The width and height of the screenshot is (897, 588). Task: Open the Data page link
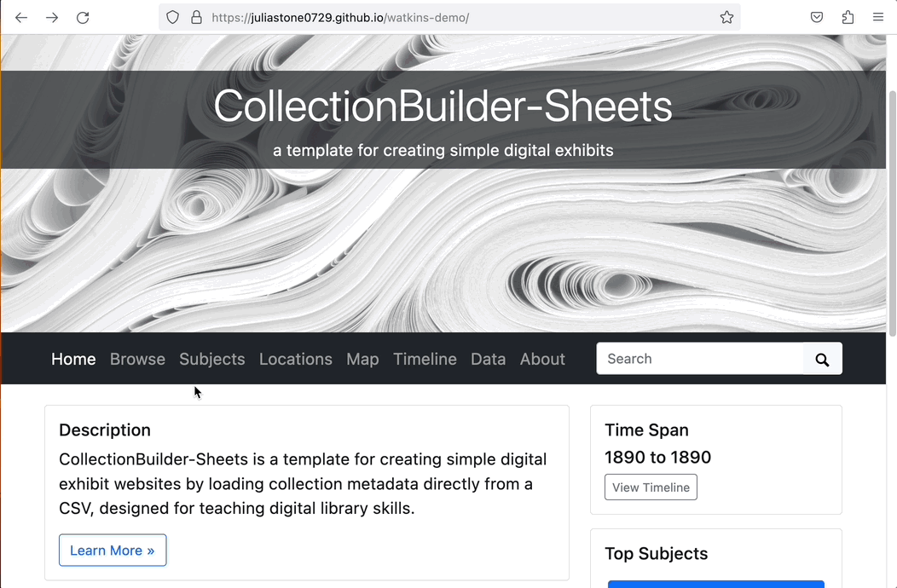click(x=488, y=359)
